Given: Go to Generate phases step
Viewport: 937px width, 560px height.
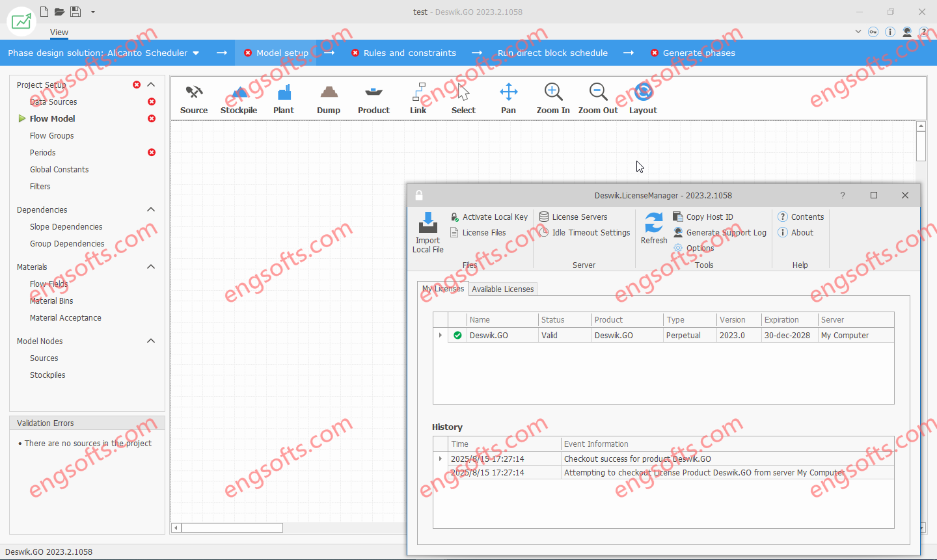Looking at the screenshot, I should click(x=693, y=53).
